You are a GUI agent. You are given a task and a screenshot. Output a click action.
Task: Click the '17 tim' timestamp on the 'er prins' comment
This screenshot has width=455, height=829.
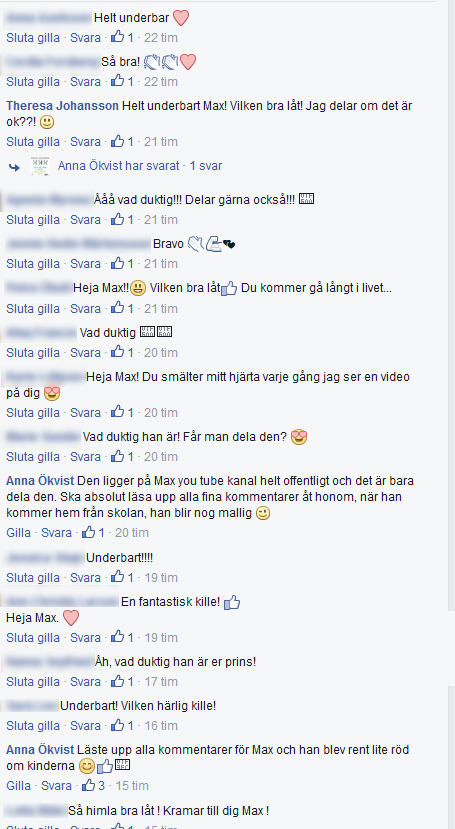161,681
